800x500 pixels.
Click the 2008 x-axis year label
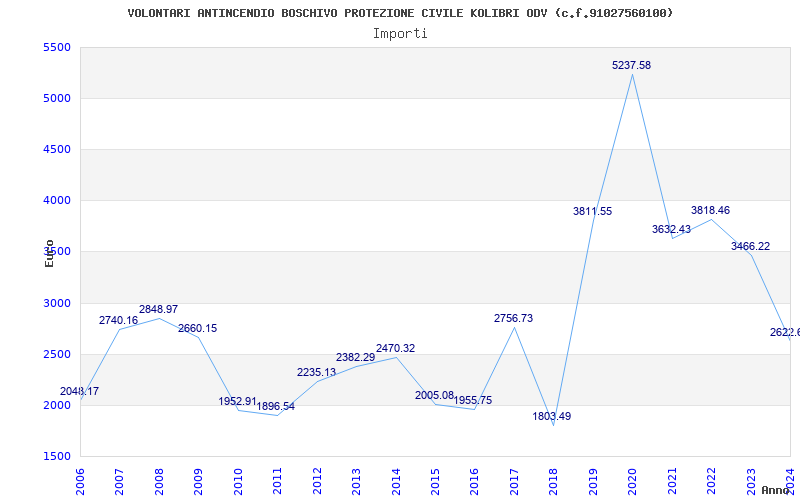(159, 482)
